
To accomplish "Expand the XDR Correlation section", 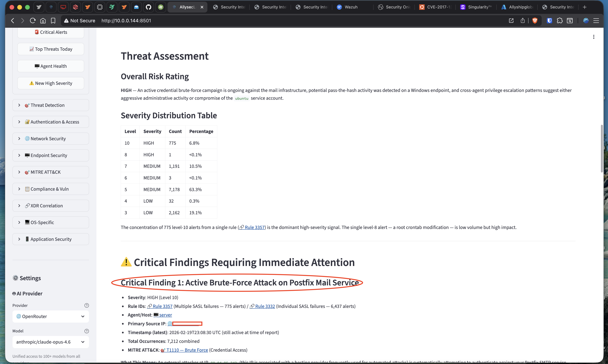I will tap(51, 205).
